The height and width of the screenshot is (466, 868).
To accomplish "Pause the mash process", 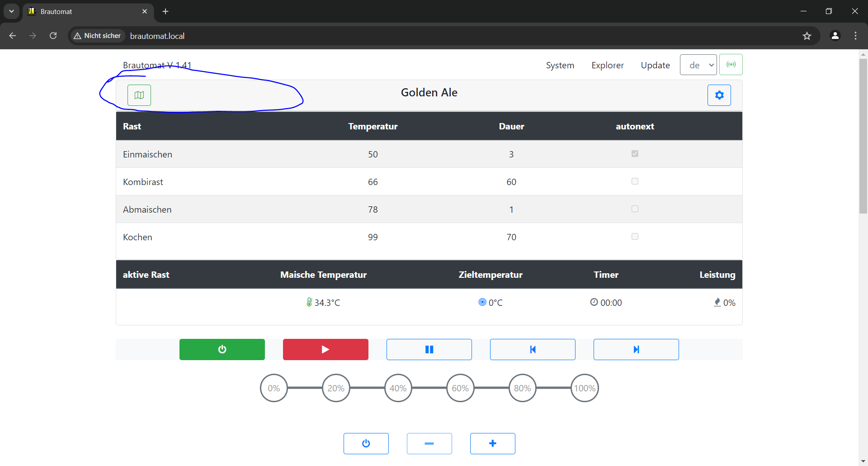I will pos(429,349).
